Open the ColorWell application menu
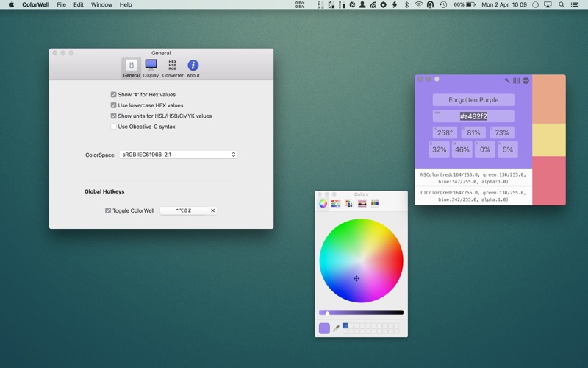 point(36,4)
